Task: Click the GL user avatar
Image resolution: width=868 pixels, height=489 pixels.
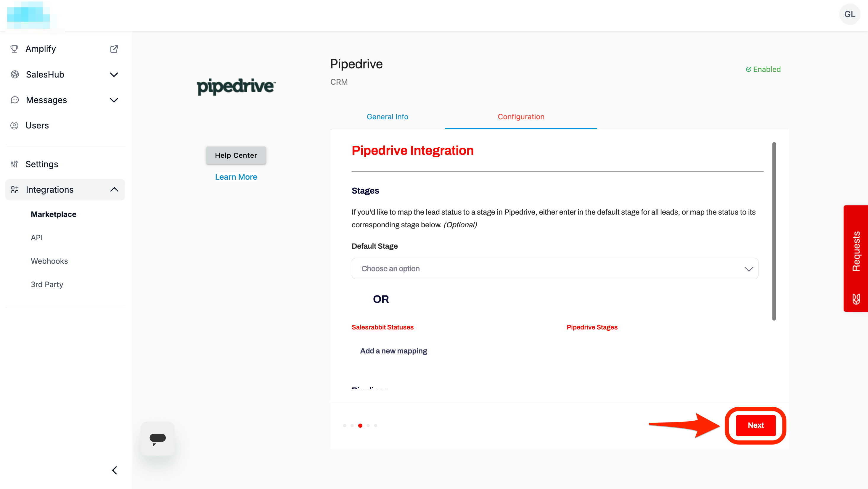Action: click(849, 14)
